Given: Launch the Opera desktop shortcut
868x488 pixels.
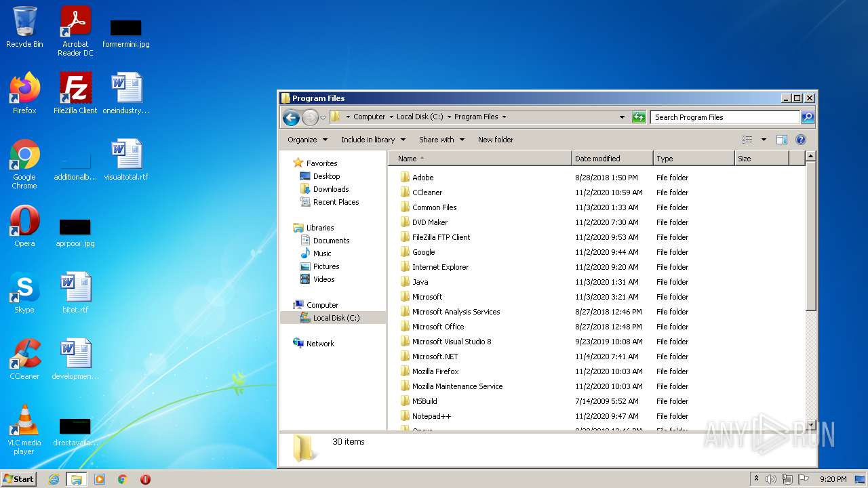Looking at the screenshot, I should coord(24,226).
